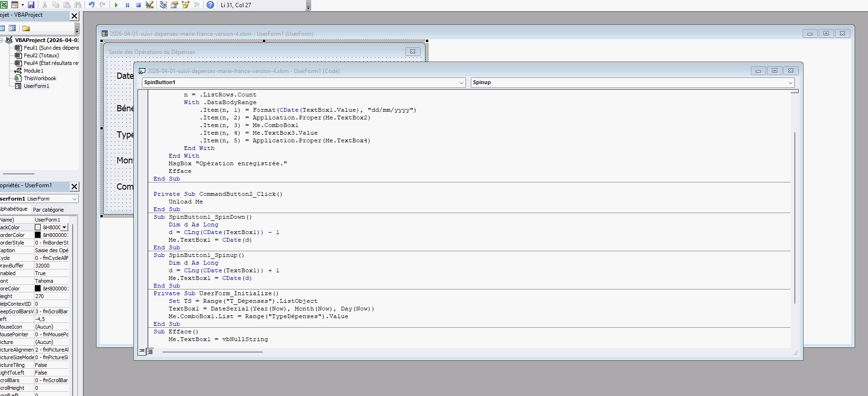
Task: Open the Object Browser toolbar icon
Action: click(x=185, y=5)
